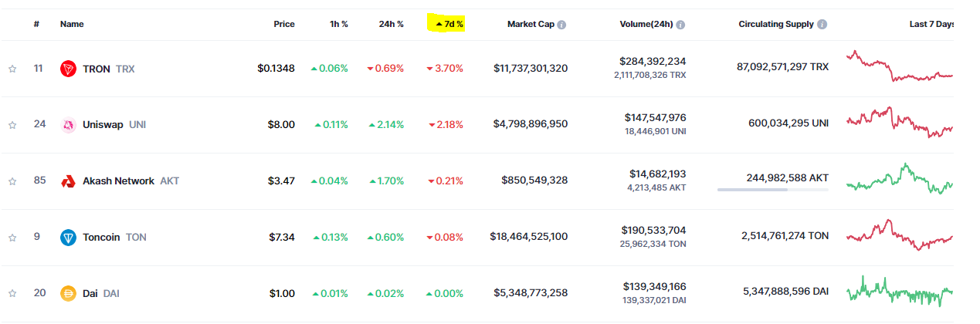This screenshot has height=324, width=980.
Task: Sort table by 24h % header
Action: 391,25
